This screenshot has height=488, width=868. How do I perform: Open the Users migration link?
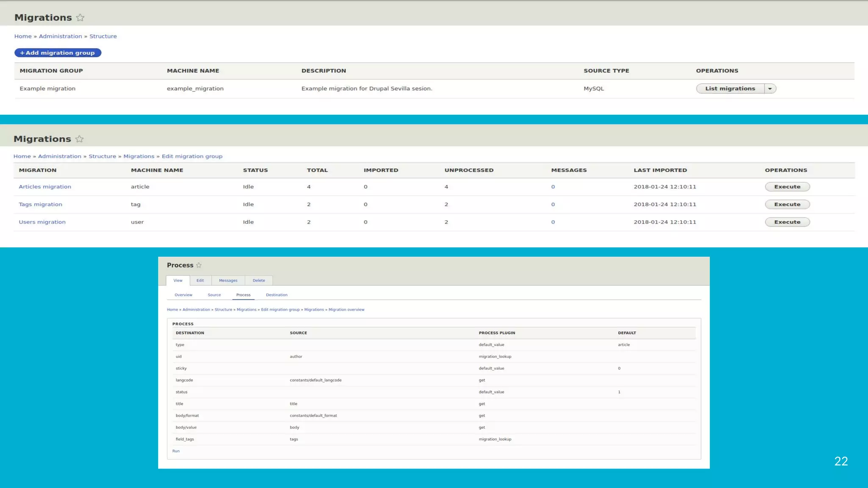pyautogui.click(x=42, y=222)
